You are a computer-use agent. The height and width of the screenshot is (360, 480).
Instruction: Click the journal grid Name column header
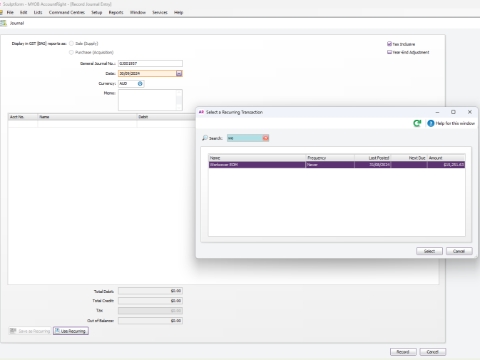(87, 117)
